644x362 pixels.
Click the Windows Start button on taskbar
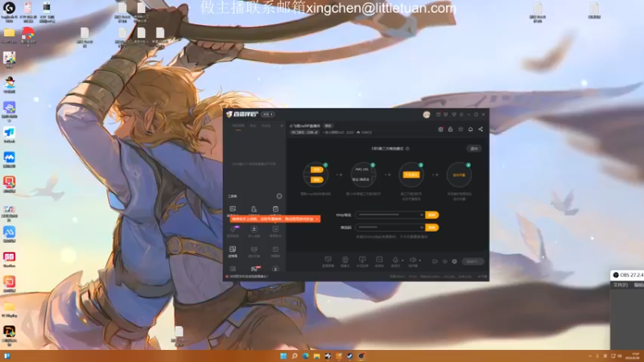pos(283,356)
